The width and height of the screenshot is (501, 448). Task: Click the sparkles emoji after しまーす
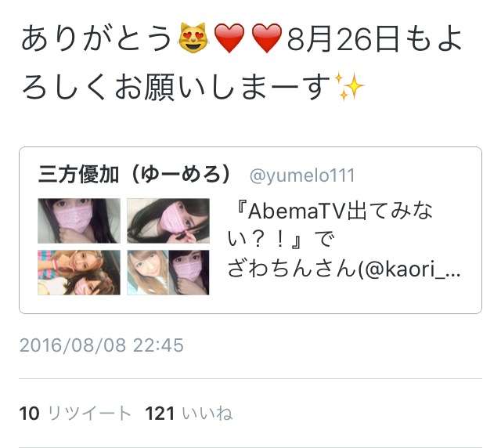[349, 86]
